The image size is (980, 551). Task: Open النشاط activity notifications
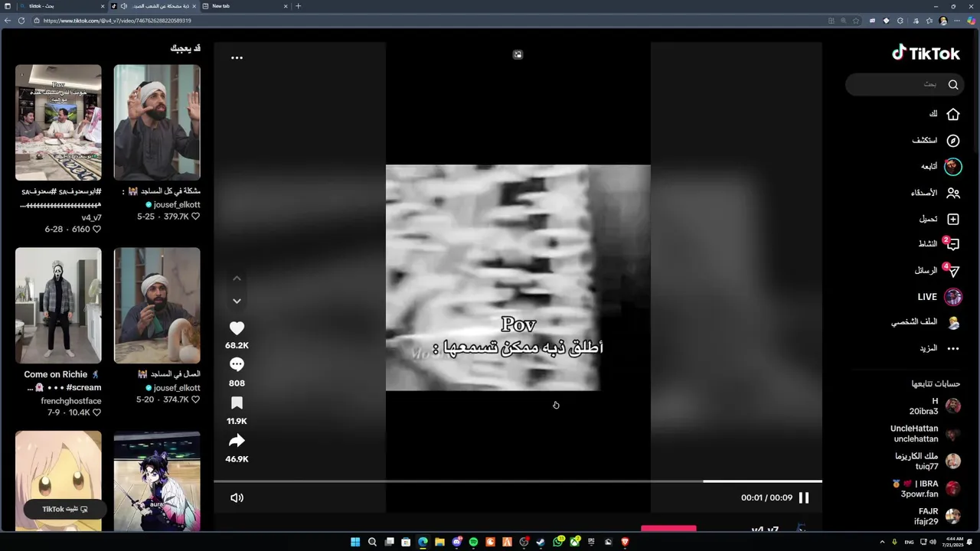[x=938, y=244]
